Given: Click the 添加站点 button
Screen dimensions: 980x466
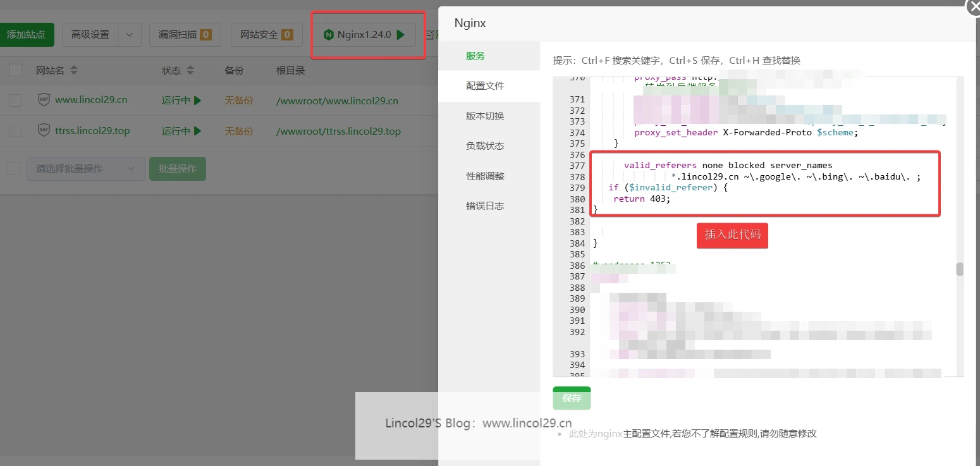Looking at the screenshot, I should (x=25, y=35).
